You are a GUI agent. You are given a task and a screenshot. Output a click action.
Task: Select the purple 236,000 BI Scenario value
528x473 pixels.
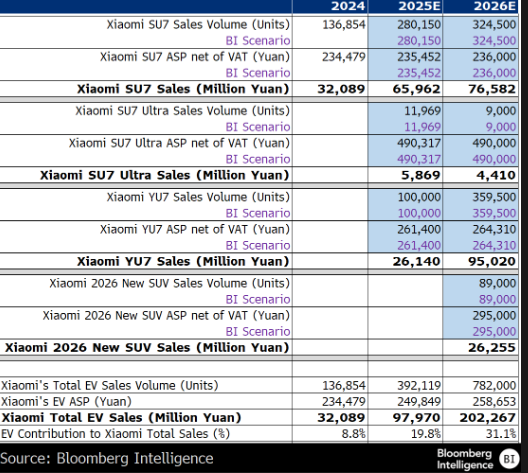494,73
